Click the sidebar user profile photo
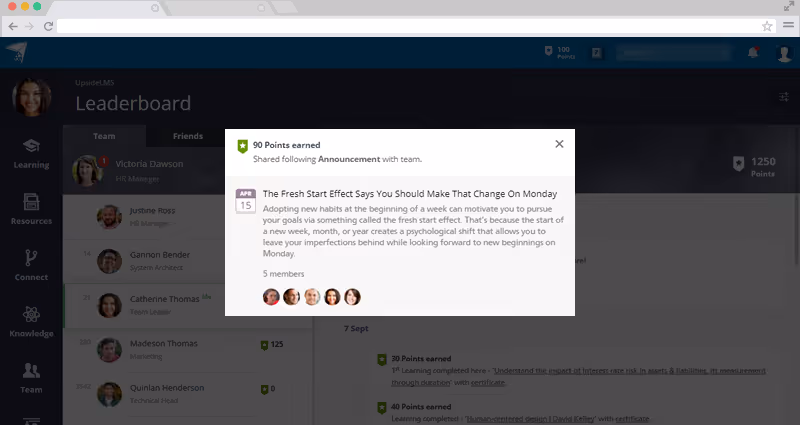Screen dimensions: 800x425 tap(32, 97)
